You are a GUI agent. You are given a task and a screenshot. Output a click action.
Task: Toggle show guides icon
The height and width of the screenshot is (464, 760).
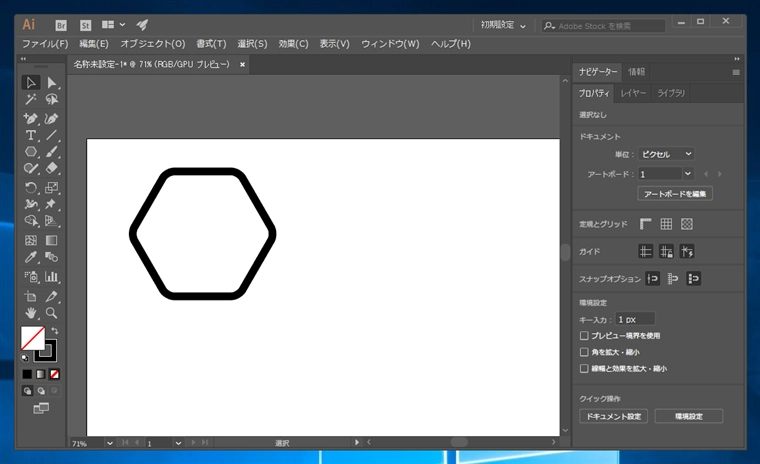click(x=645, y=251)
